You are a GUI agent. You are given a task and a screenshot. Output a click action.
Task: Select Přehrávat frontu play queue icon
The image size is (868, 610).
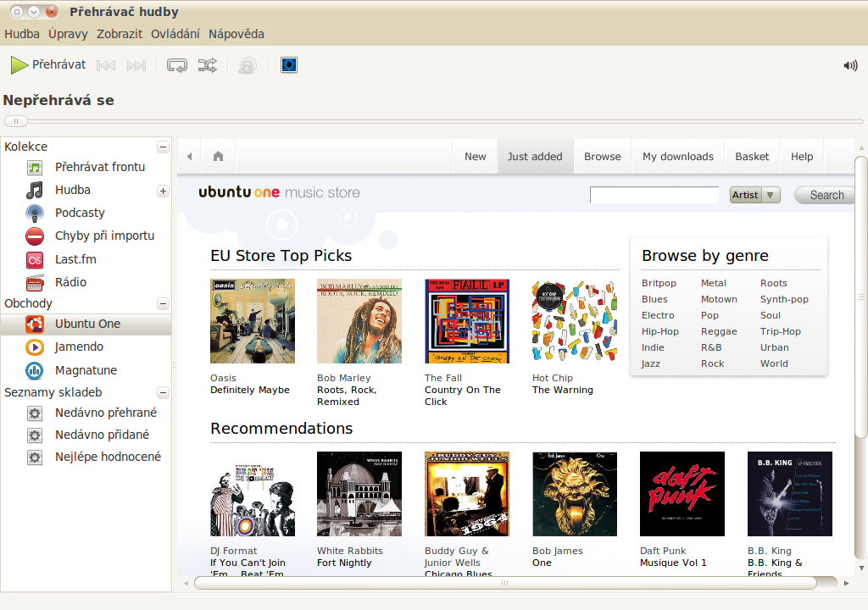tap(34, 167)
